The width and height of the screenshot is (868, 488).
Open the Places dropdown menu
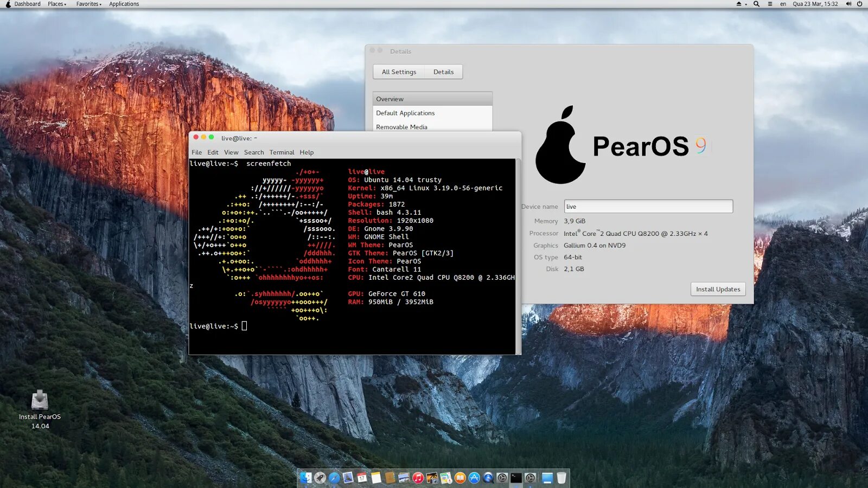(x=56, y=4)
